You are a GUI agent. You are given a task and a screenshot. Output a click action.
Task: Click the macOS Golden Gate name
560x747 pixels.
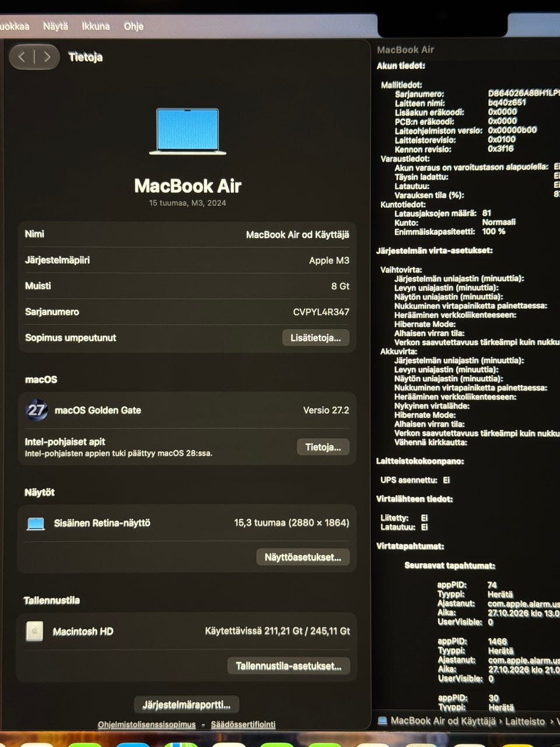(x=98, y=410)
